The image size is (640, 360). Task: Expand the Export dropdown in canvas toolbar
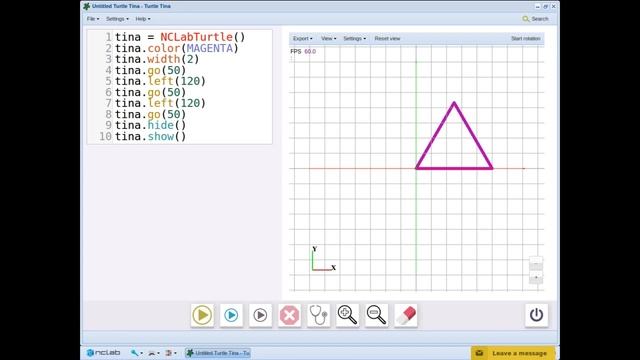coord(302,38)
